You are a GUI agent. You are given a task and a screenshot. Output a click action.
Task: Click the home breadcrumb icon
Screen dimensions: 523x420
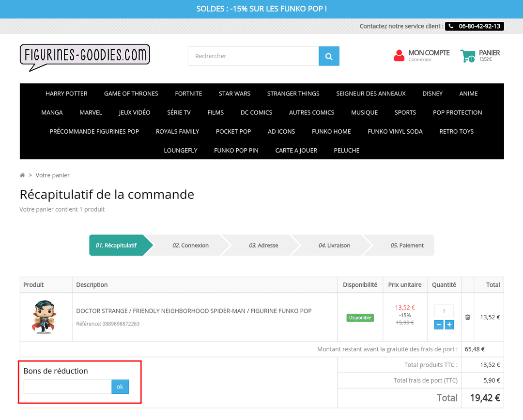click(22, 175)
